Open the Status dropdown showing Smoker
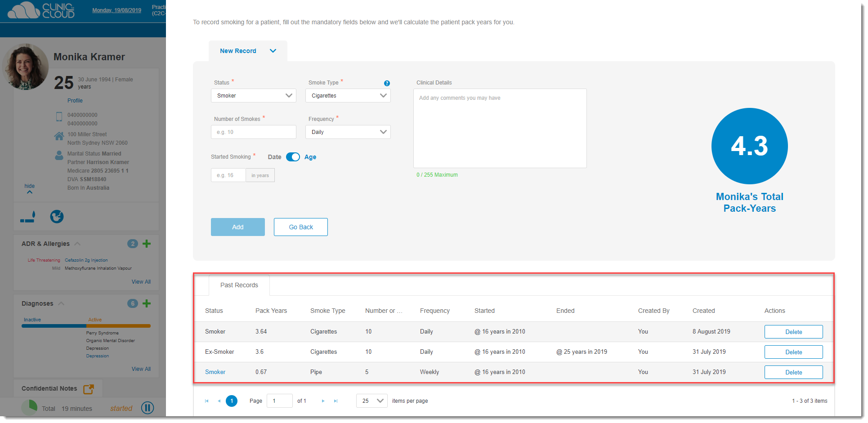 (254, 95)
